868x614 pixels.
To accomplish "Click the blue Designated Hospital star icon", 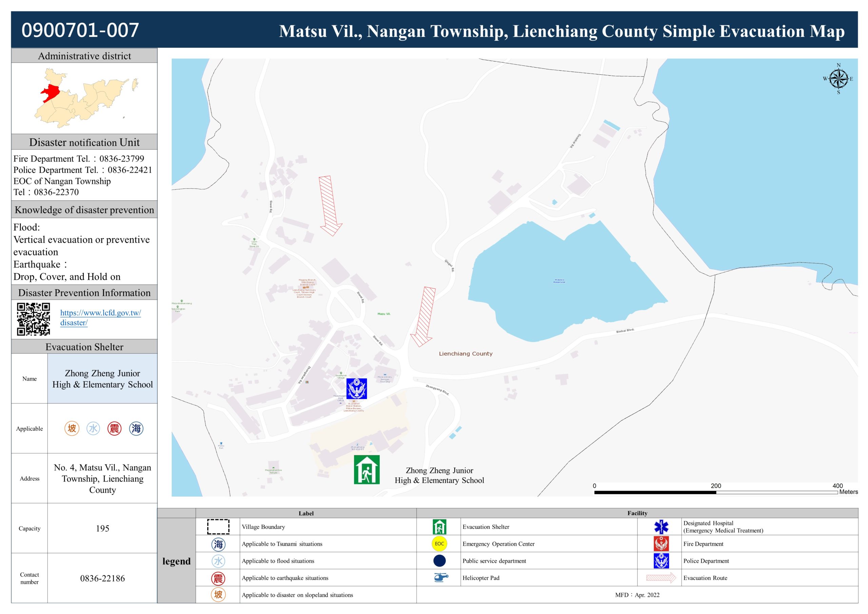I will 661,527.
